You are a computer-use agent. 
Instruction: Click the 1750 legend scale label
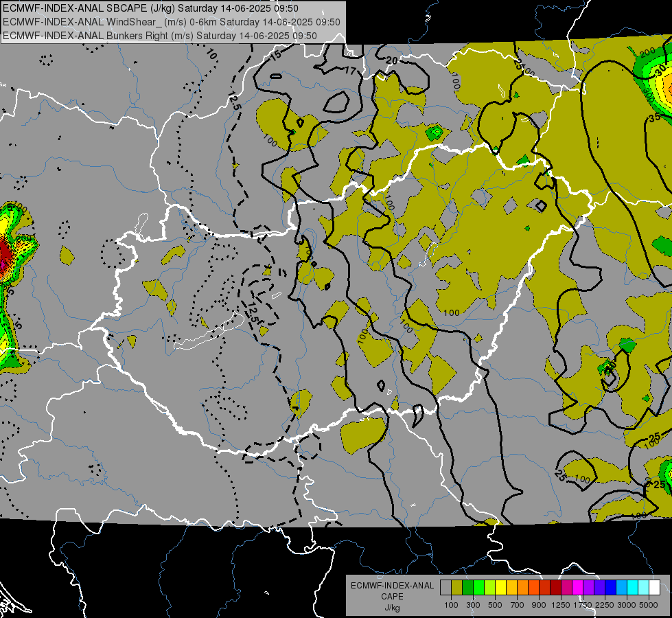tap(583, 605)
